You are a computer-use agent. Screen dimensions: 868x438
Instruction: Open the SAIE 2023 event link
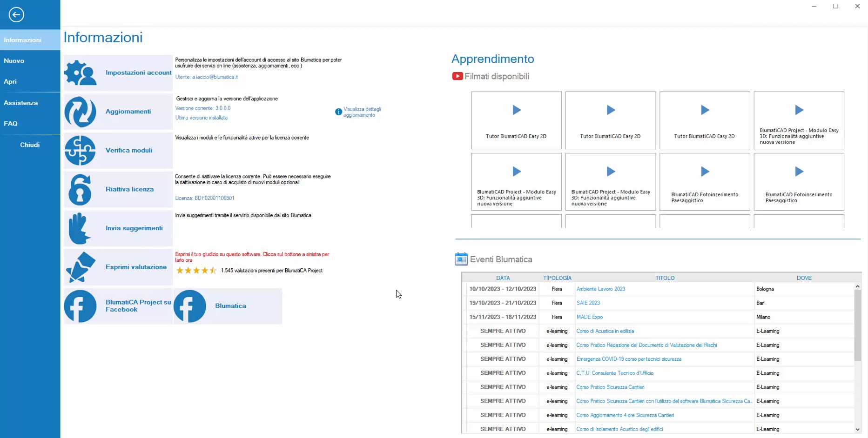pos(588,303)
